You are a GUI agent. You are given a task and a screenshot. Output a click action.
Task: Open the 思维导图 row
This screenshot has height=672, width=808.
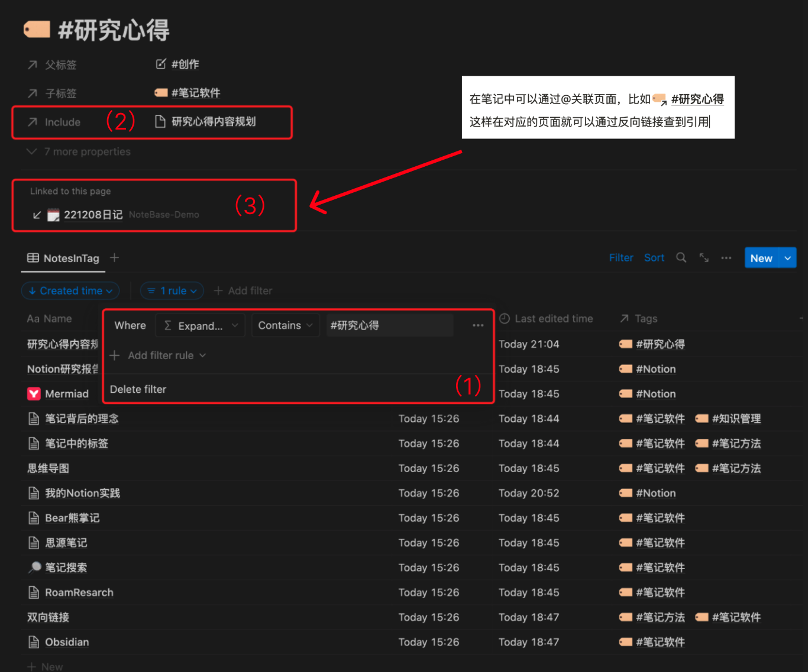(48, 469)
